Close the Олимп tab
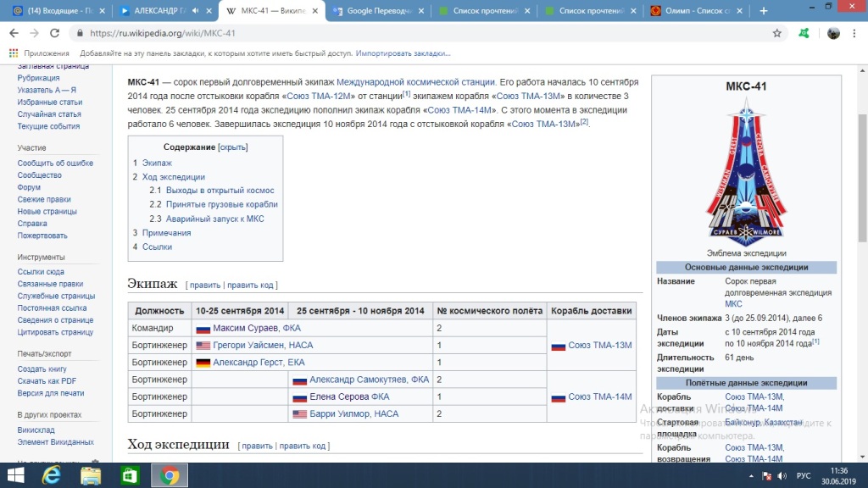868x488 pixels. click(739, 10)
